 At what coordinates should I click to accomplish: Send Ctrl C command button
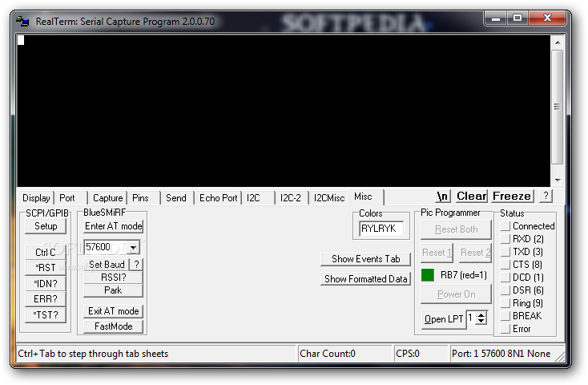click(46, 252)
